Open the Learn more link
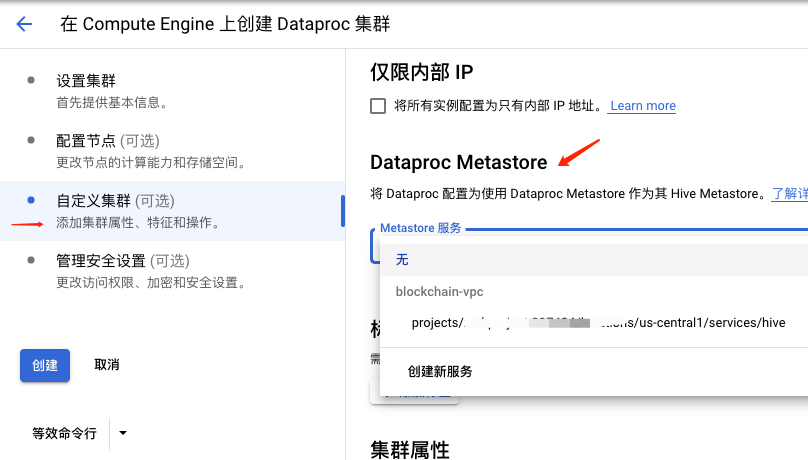 coord(643,106)
